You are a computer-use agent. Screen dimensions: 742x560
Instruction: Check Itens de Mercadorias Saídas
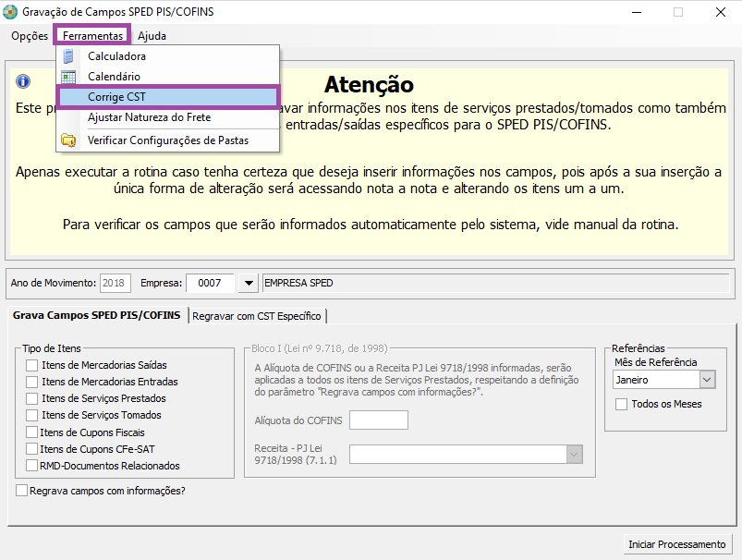click(31, 365)
